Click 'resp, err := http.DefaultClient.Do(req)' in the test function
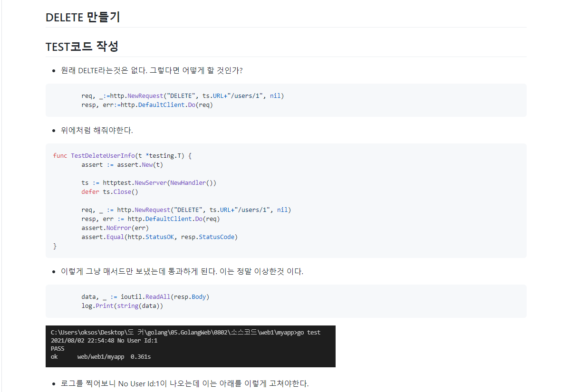The height and width of the screenshot is (392, 569). (151, 219)
